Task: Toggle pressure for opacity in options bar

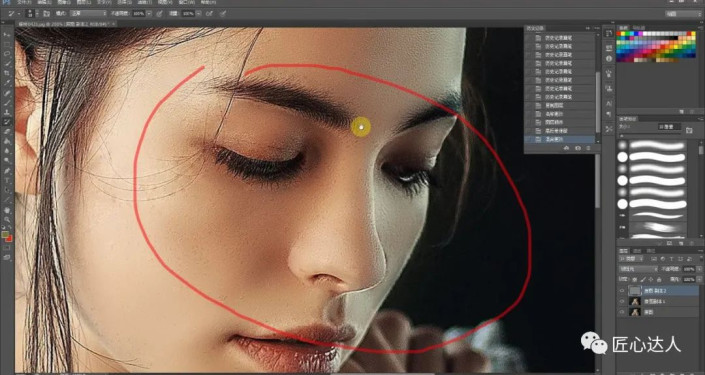Action: pos(159,13)
